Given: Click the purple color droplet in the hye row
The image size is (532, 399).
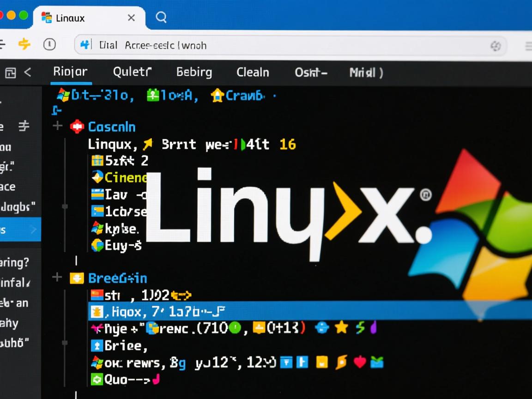Looking at the screenshot, I should [x=374, y=328].
